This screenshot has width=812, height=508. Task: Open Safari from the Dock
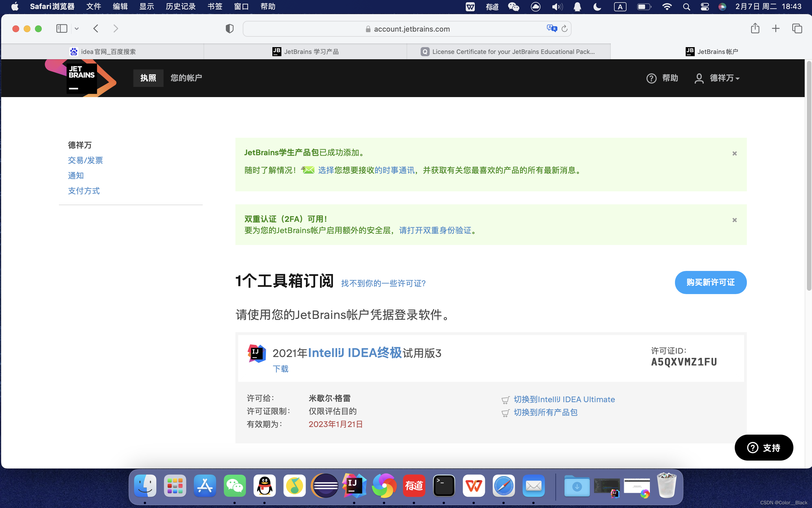tap(504, 485)
